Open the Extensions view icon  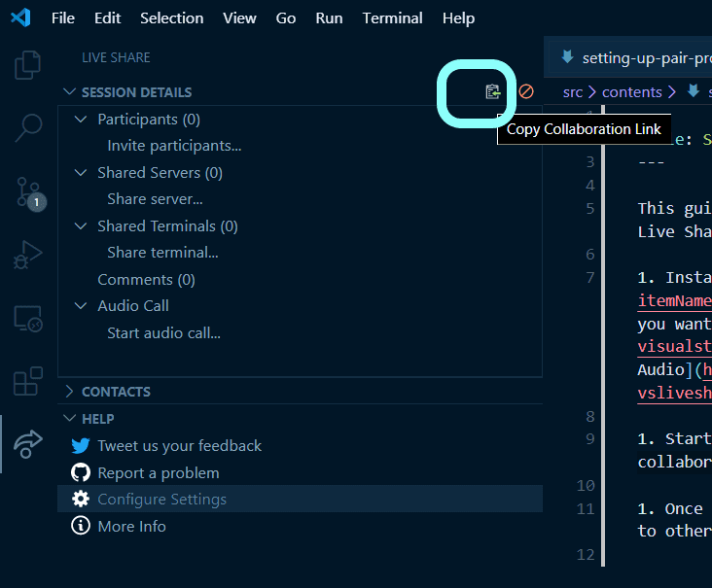point(28,380)
